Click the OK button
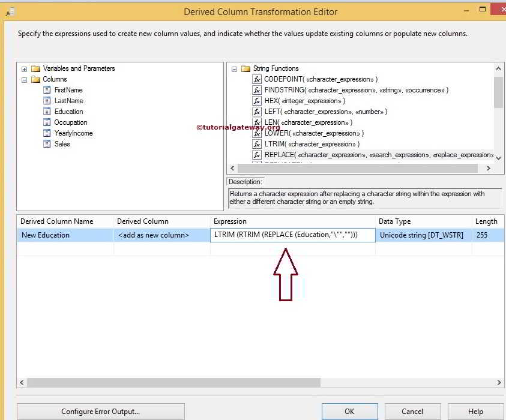Image resolution: width=506 pixels, height=420 pixels. point(349,412)
